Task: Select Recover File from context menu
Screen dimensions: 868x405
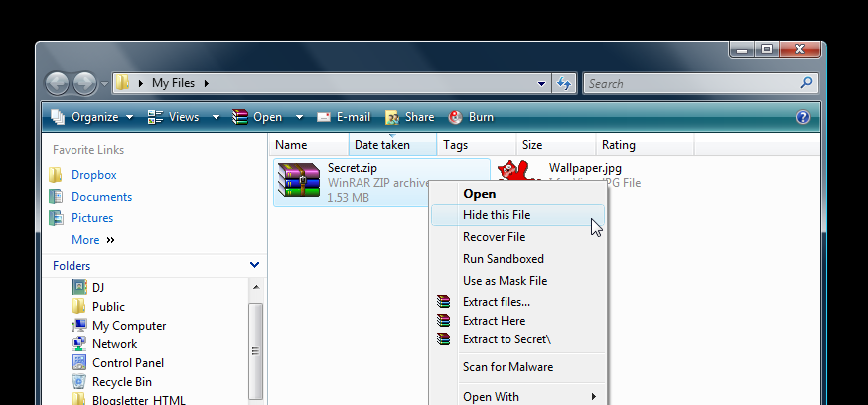Action: [x=517, y=237]
